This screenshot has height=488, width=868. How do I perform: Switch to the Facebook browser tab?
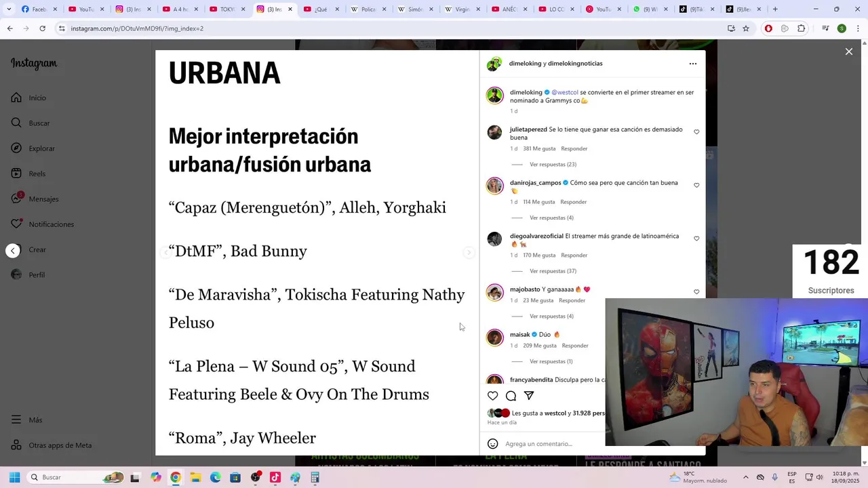(39, 9)
